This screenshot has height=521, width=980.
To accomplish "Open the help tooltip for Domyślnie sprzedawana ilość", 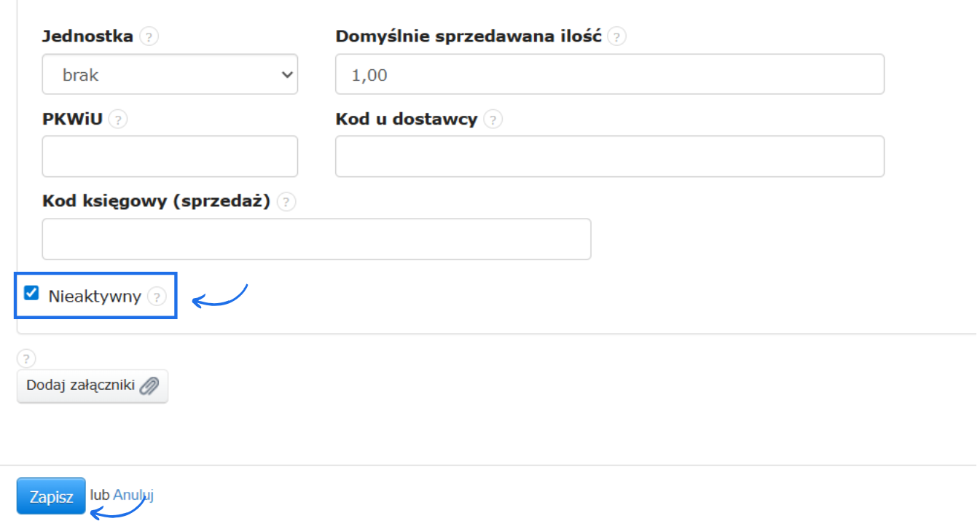I will click(x=616, y=36).
